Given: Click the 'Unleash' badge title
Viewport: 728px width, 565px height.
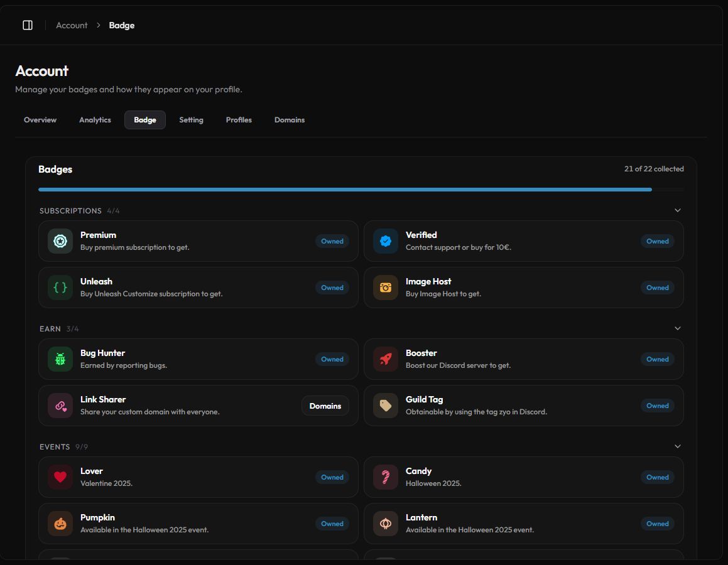Looking at the screenshot, I should coord(96,281).
